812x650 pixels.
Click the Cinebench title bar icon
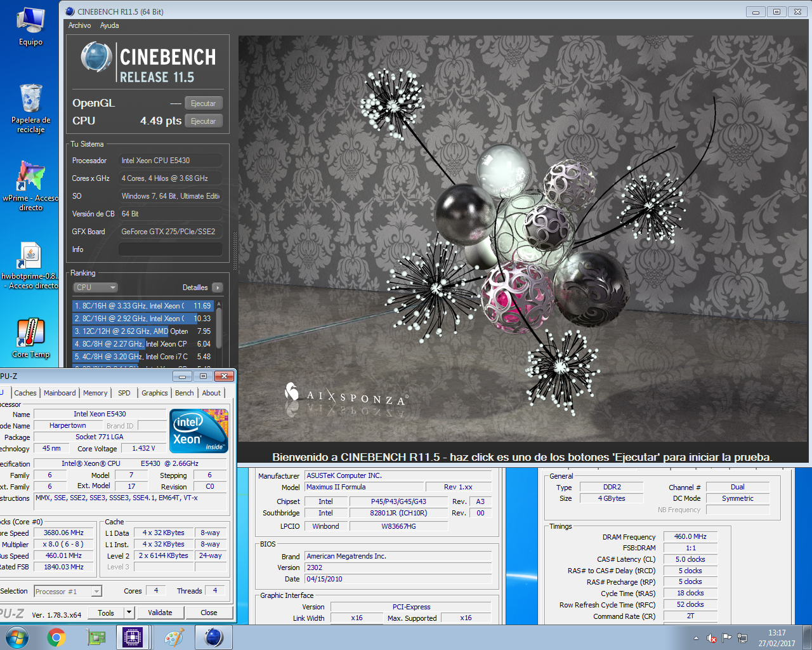[x=70, y=11]
